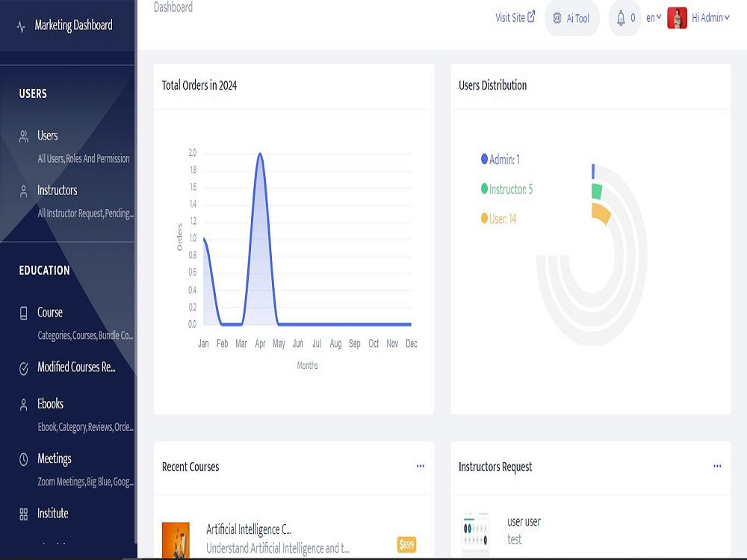Click the Instructors Request heading
This screenshot has height=560, width=747.
pos(495,467)
